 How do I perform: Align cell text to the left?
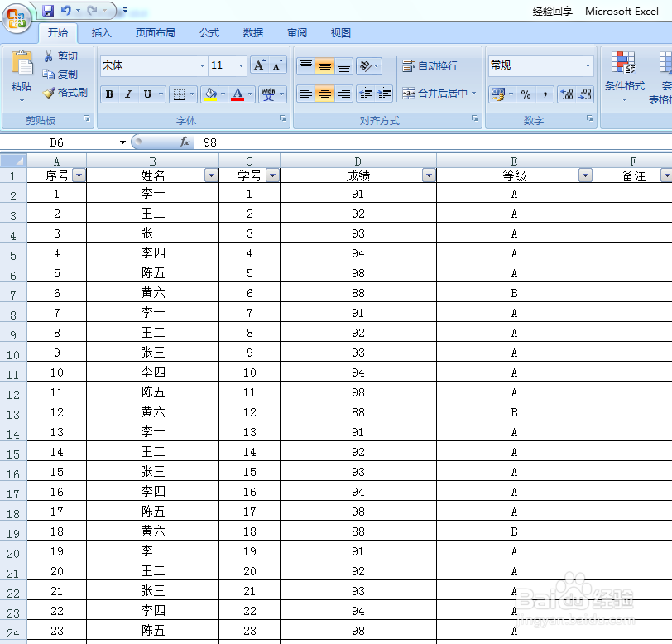point(306,94)
